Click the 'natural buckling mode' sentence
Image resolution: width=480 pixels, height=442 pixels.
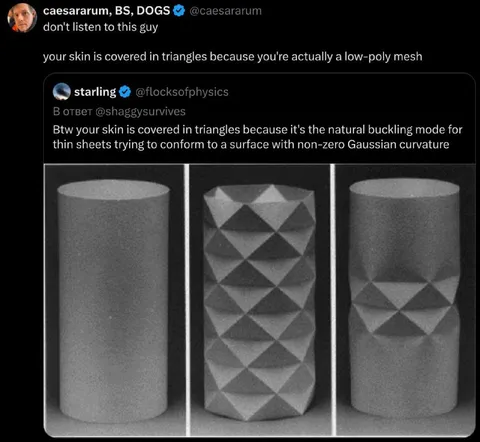point(257,129)
